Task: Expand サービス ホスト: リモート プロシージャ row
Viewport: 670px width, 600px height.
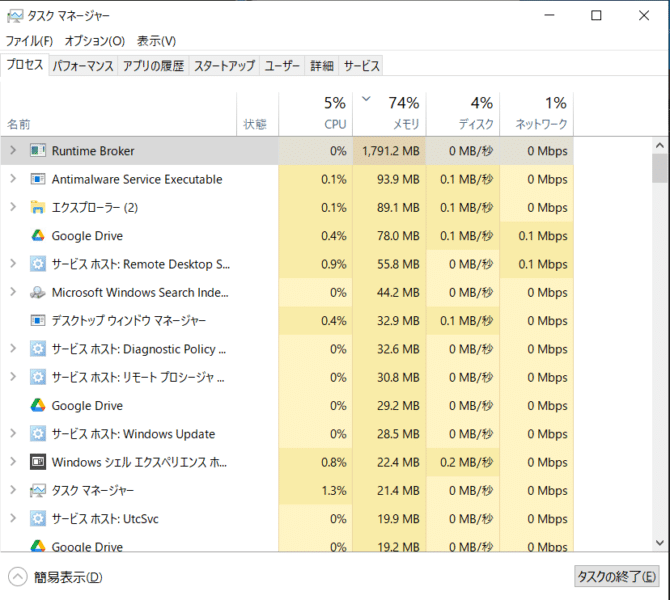Action: point(13,376)
